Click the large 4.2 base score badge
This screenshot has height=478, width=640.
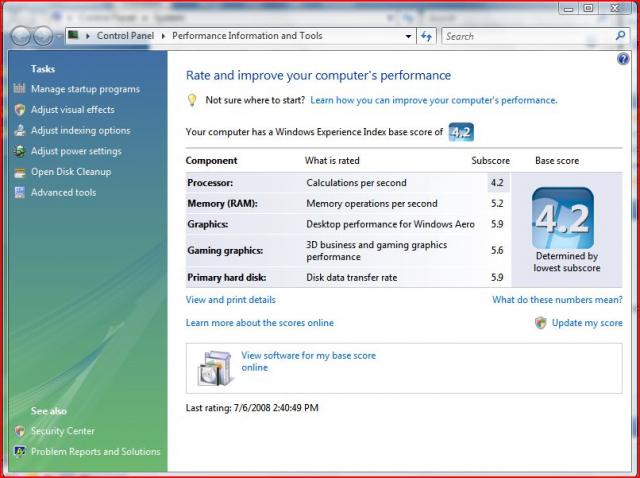(x=563, y=218)
